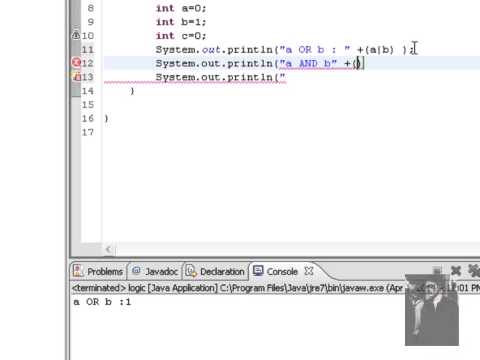Image resolution: width=480 pixels, height=360 pixels.
Task: Click the warning marker on line 13
Action: 77,77
